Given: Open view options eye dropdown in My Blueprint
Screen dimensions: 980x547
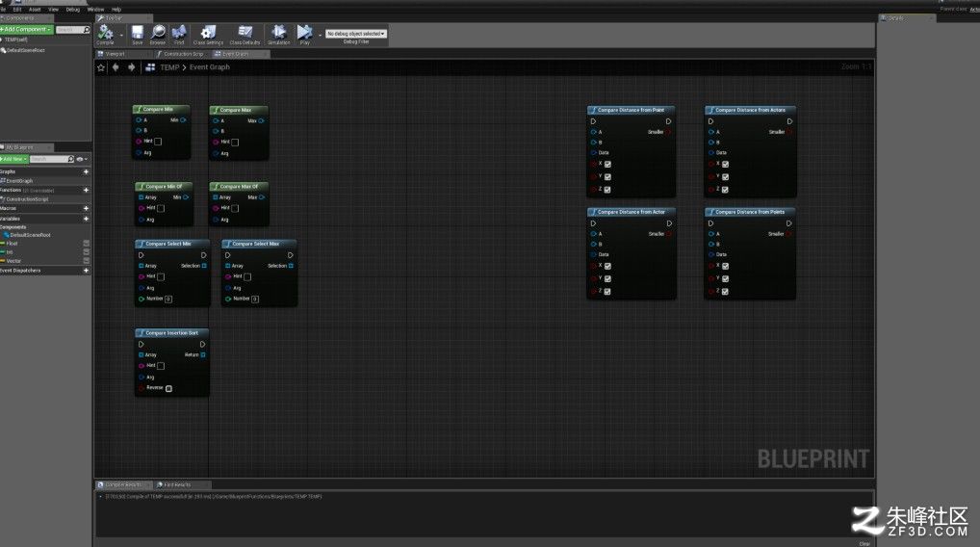Looking at the screenshot, I should tap(82, 159).
